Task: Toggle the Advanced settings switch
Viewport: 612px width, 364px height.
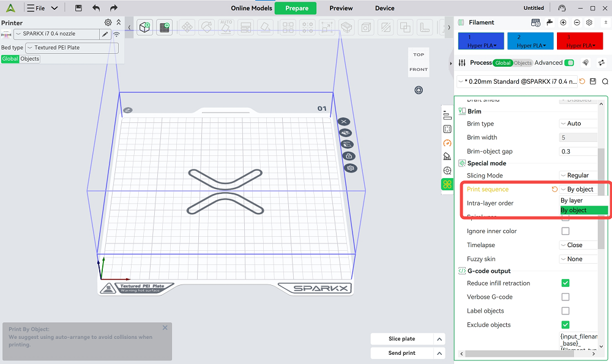Action: coord(569,63)
